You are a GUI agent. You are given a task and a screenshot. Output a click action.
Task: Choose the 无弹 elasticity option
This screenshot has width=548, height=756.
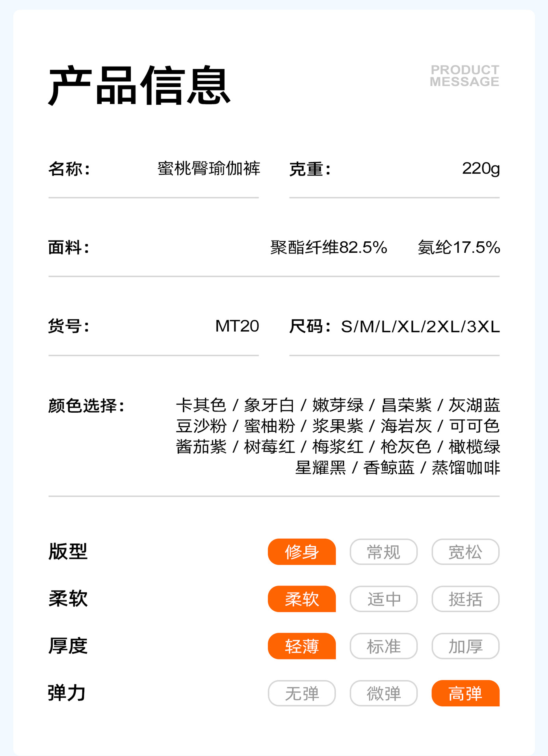[x=302, y=693]
